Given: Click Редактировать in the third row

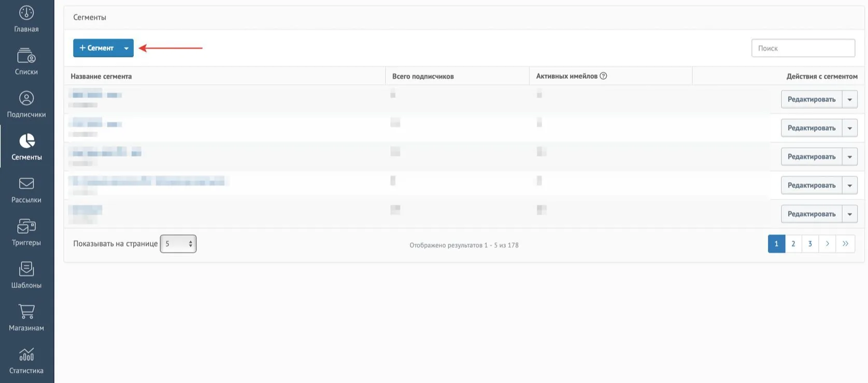Looking at the screenshot, I should point(812,157).
